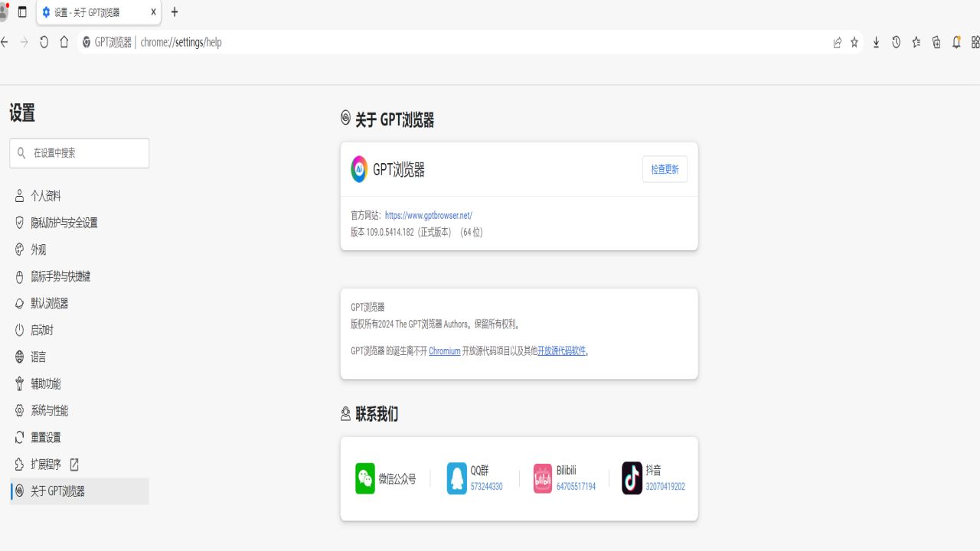Open the apps grid icon
The image size is (980, 551).
tap(974, 43)
